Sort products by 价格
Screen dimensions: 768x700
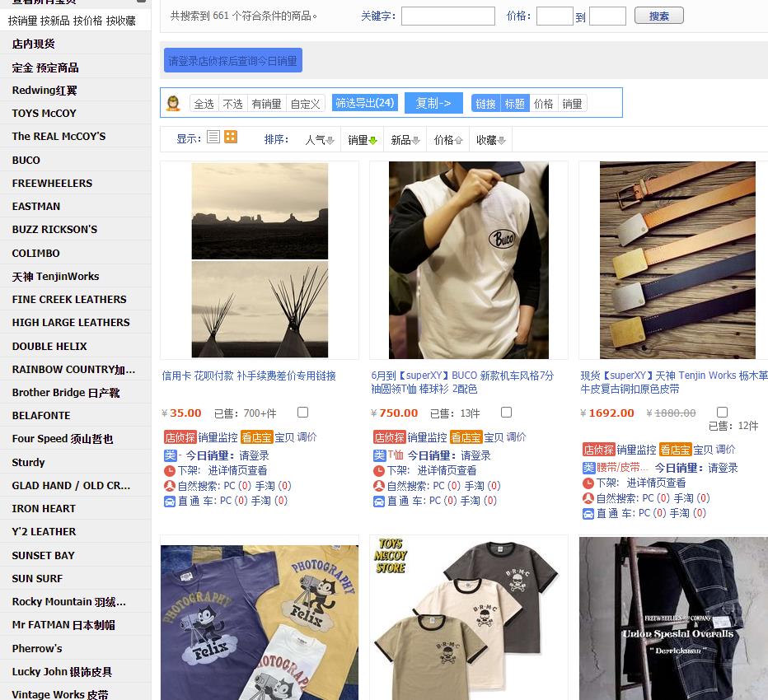tap(447, 140)
